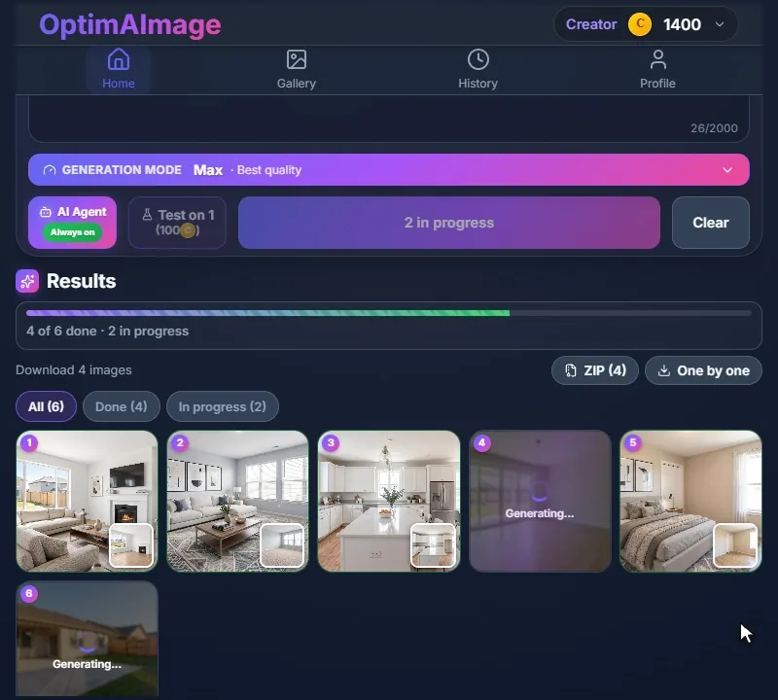Expand the Generation Mode chevron
Screen dimensions: 778x700
coord(727,170)
